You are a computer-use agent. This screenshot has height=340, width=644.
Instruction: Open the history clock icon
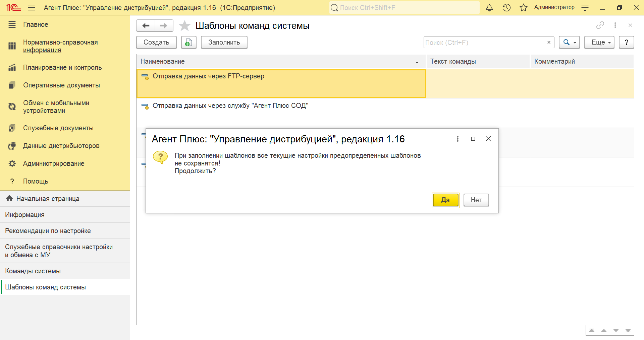coord(506,7)
